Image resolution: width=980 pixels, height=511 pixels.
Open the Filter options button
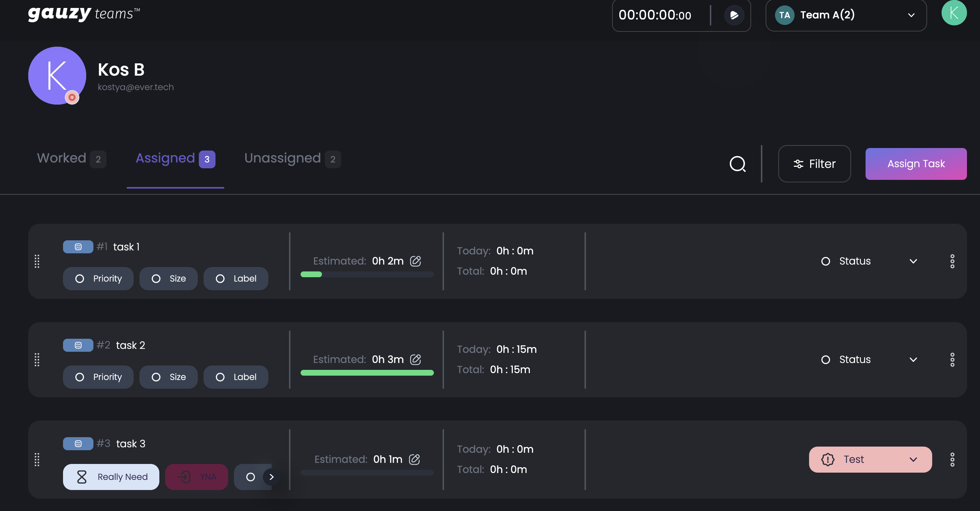point(814,164)
